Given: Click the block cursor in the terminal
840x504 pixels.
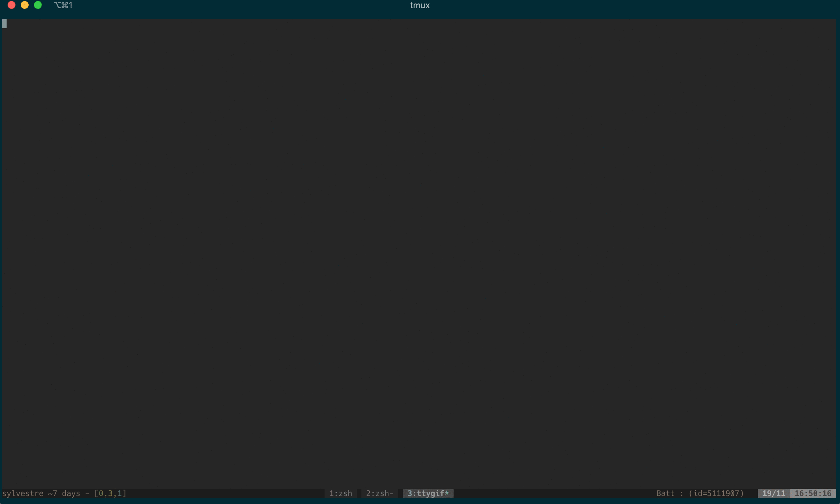Looking at the screenshot, I should pyautogui.click(x=4, y=23).
